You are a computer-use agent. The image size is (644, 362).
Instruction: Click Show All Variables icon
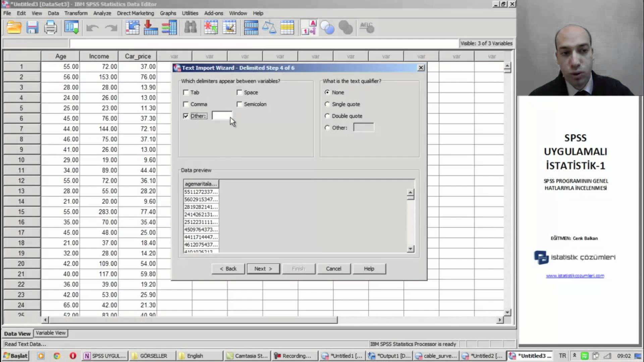(x=345, y=27)
